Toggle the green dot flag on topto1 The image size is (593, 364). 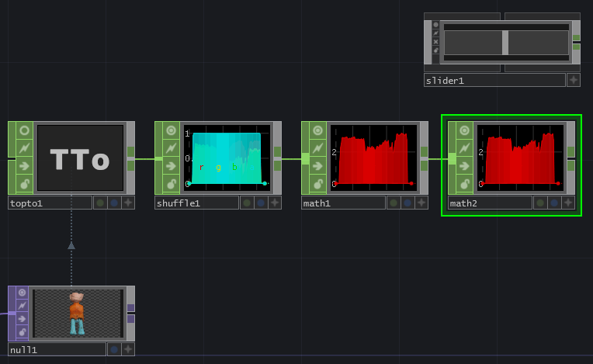click(99, 203)
